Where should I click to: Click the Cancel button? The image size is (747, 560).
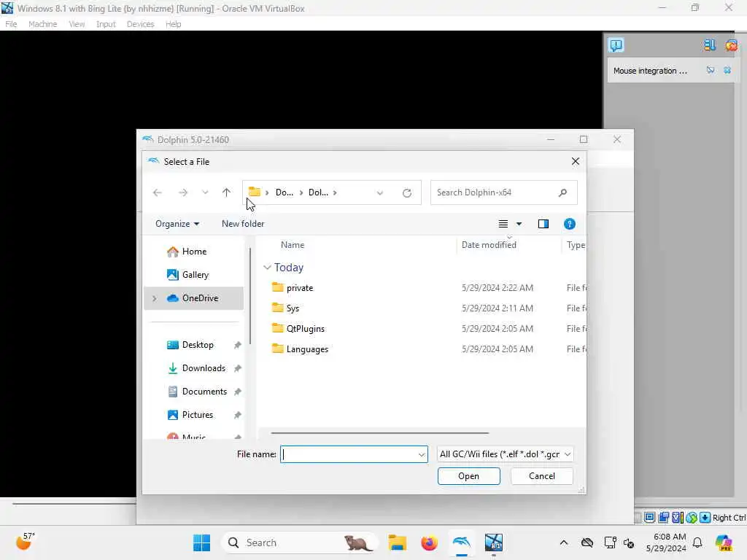tap(542, 476)
